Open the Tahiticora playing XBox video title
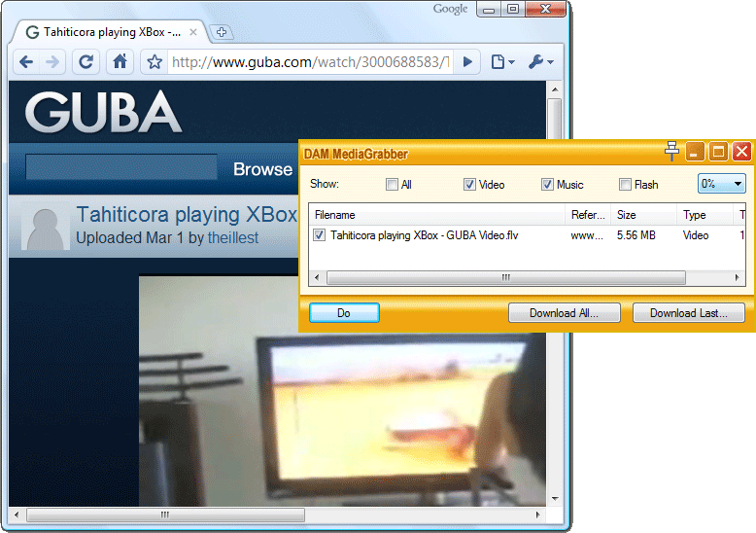The image size is (756, 533). [x=187, y=214]
